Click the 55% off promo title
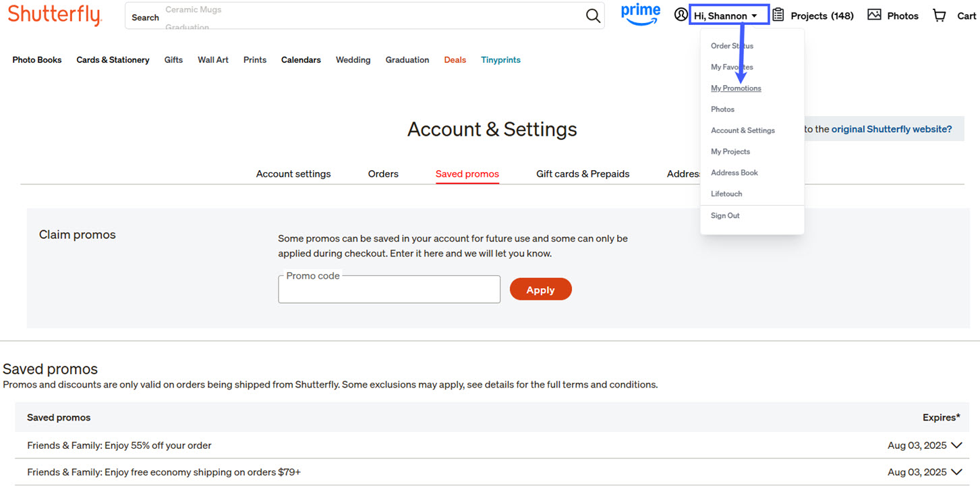 pyautogui.click(x=119, y=446)
